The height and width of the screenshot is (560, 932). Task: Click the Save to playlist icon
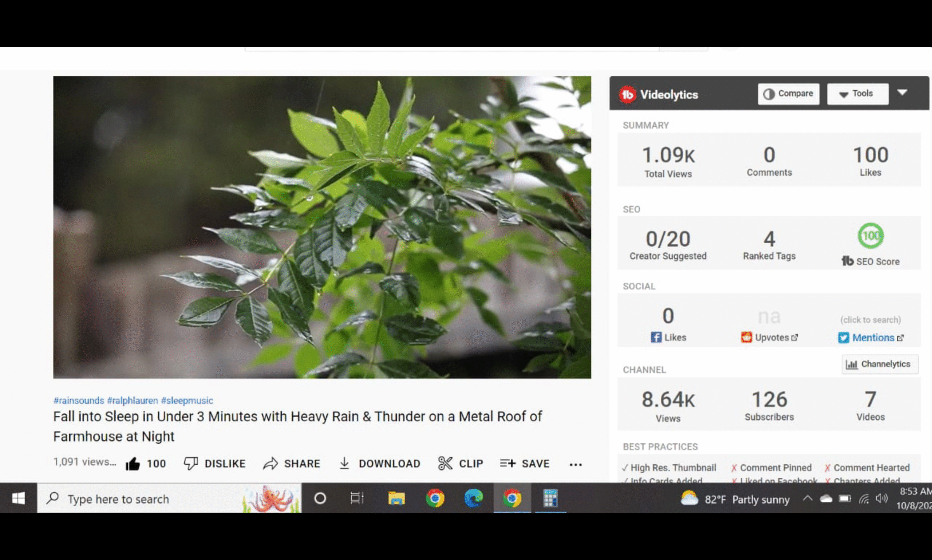click(508, 464)
